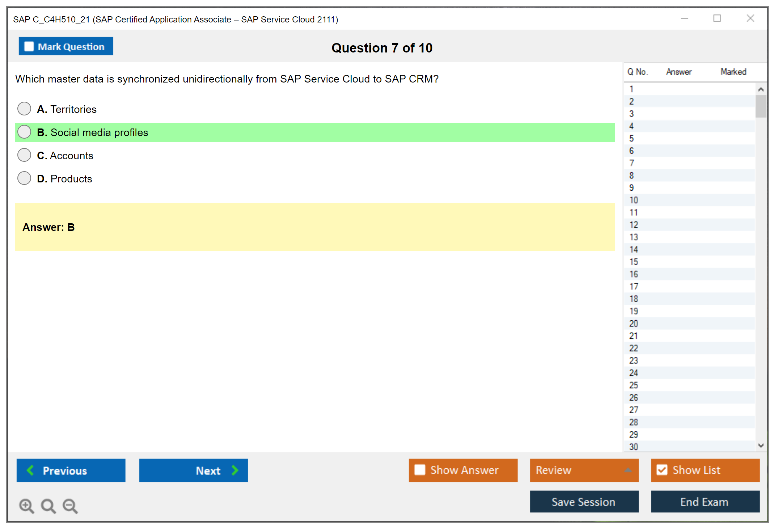Click the End Exam button
Image resolution: width=778 pixels, height=532 pixels.
click(705, 502)
